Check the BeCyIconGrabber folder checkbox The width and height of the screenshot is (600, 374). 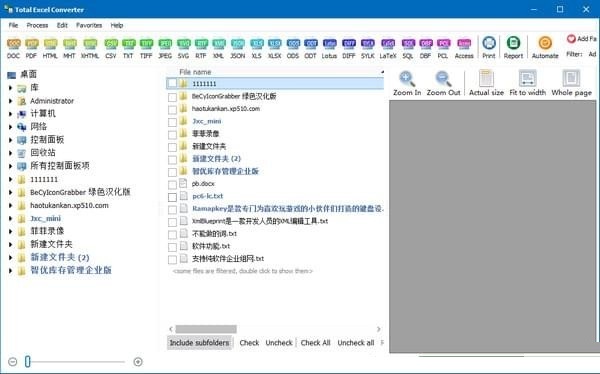pos(172,97)
